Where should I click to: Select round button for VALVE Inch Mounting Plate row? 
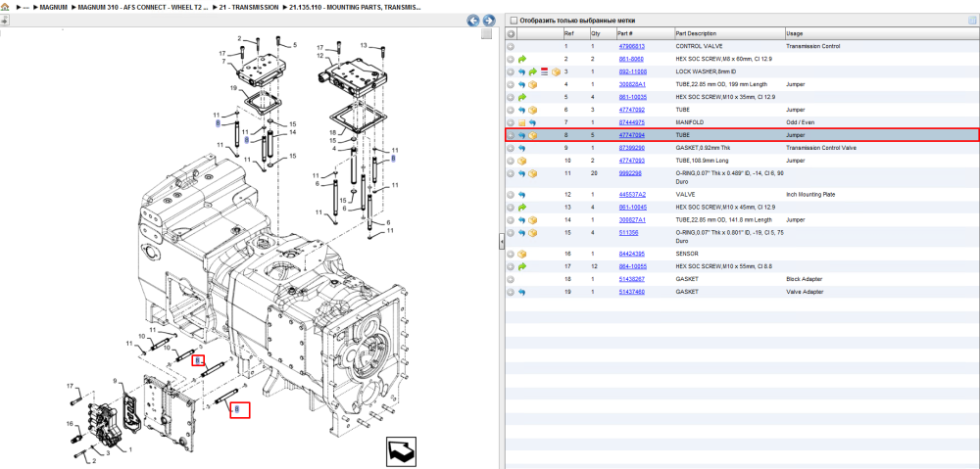[x=511, y=194]
